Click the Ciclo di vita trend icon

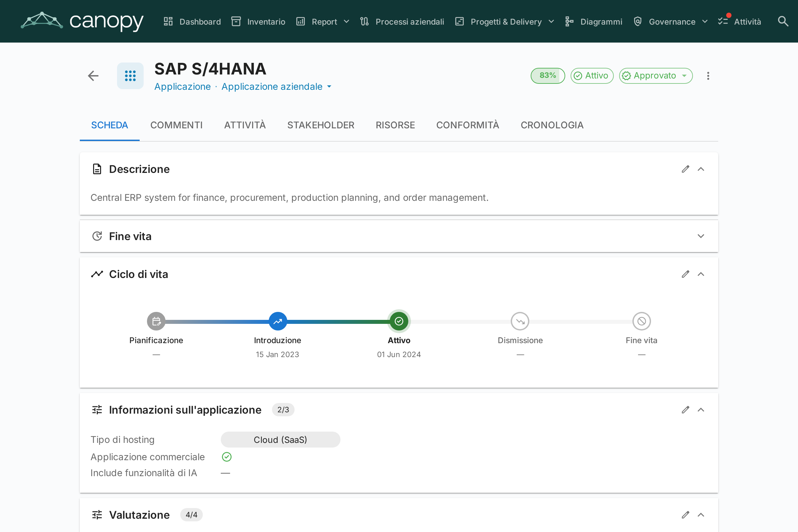click(x=97, y=274)
